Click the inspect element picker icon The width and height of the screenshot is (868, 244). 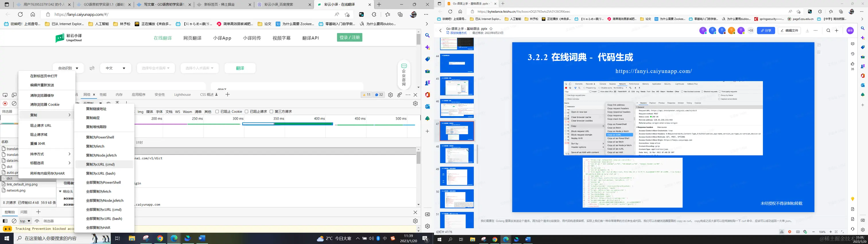pyautogui.click(x=5, y=95)
